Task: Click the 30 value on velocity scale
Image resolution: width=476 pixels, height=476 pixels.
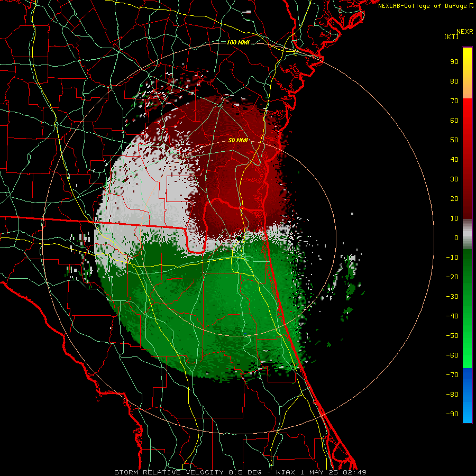Action: tap(454, 179)
